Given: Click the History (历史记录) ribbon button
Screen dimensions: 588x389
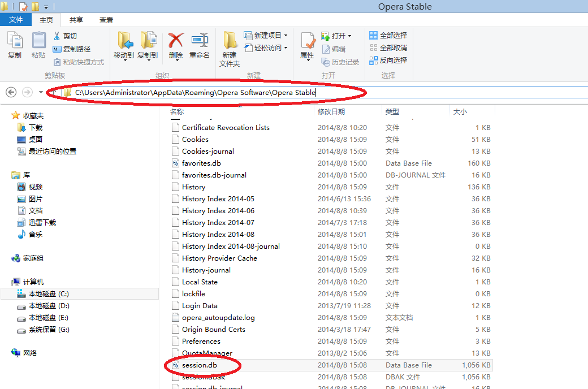Looking at the screenshot, I should coord(340,62).
